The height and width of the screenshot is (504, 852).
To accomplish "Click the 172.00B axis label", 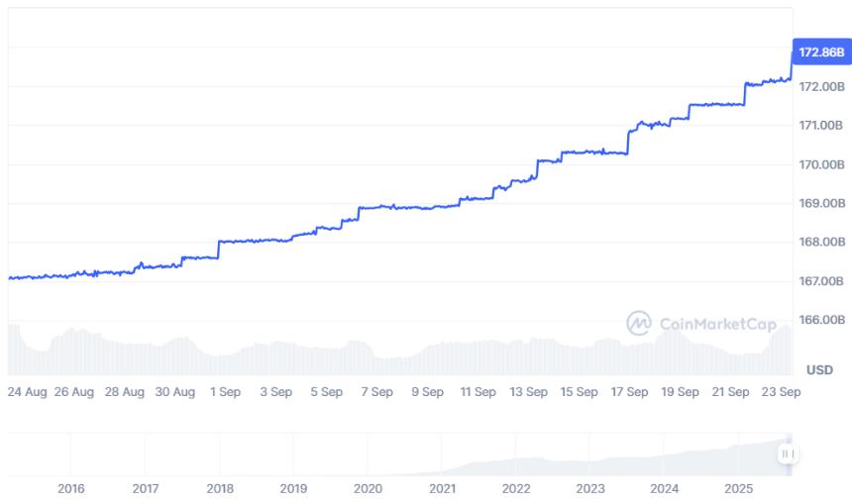I will pos(821,87).
